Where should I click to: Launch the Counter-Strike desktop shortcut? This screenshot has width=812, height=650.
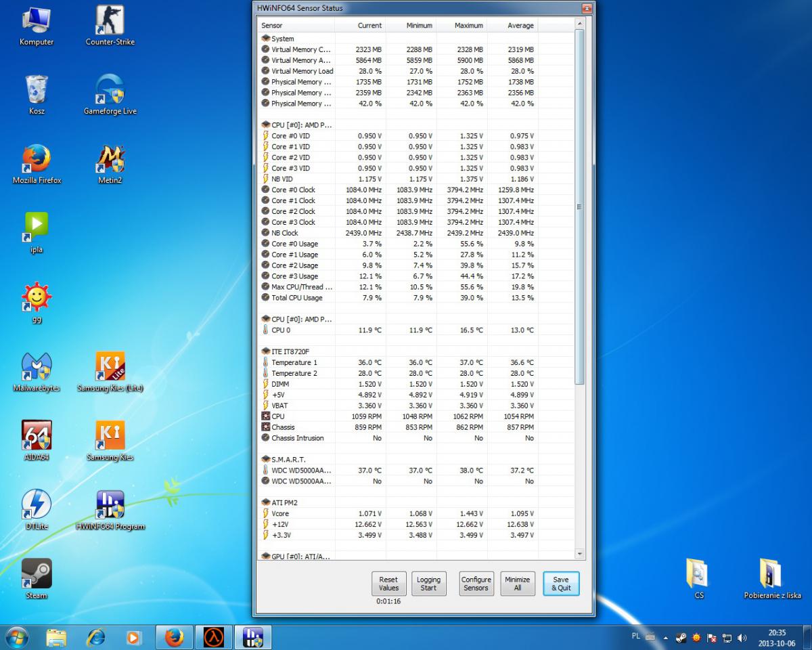(x=110, y=26)
